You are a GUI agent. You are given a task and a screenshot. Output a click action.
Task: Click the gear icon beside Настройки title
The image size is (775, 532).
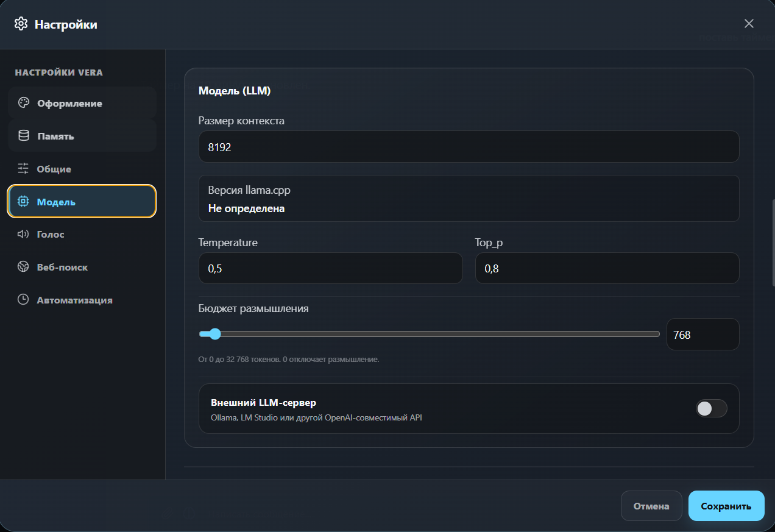[21, 24]
